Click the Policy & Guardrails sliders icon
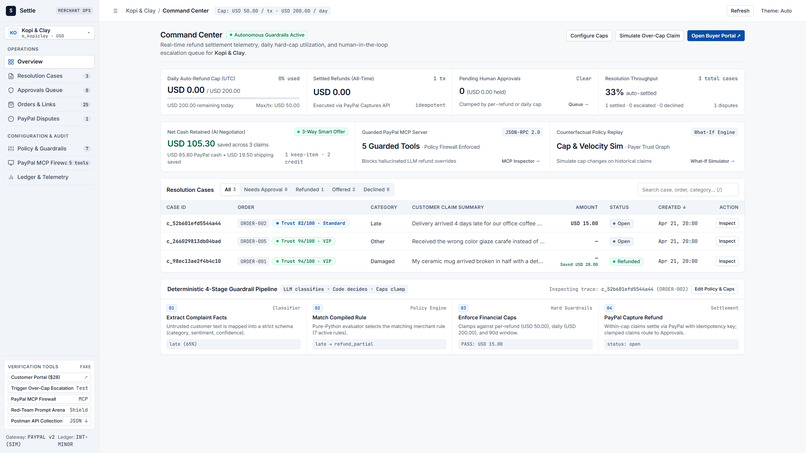The width and height of the screenshot is (806, 453). 11,149
